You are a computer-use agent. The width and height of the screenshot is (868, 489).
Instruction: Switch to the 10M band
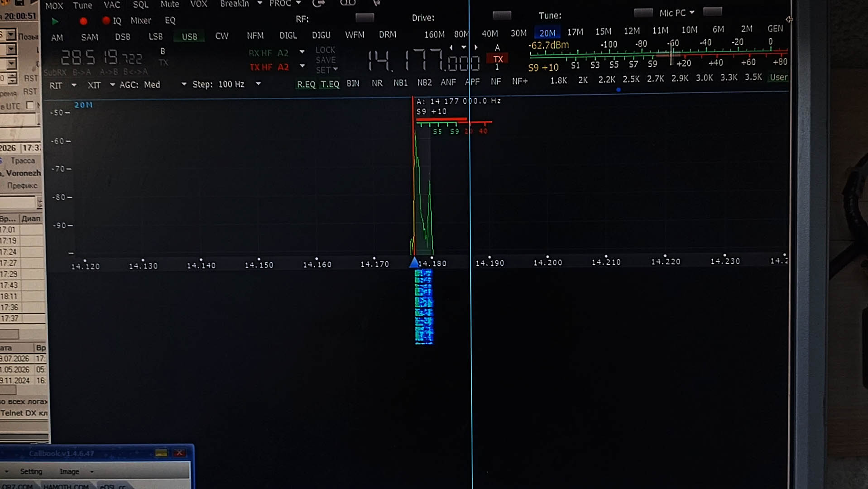coord(689,30)
